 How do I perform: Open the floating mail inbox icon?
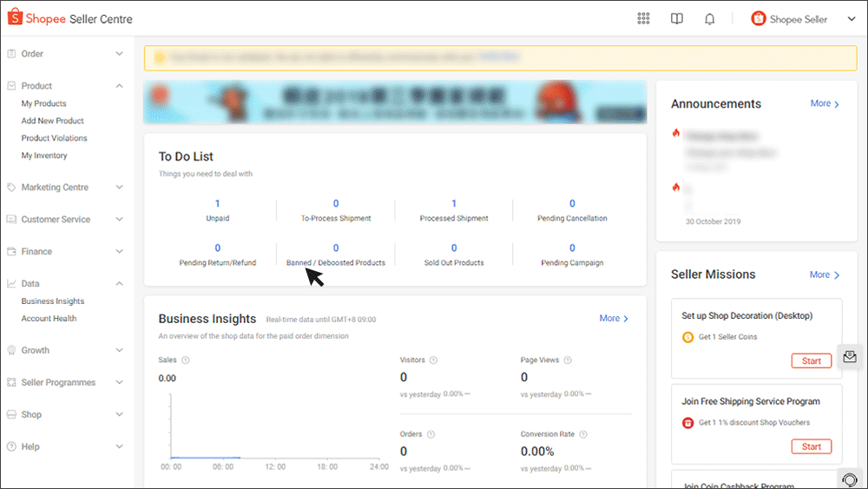coord(850,357)
